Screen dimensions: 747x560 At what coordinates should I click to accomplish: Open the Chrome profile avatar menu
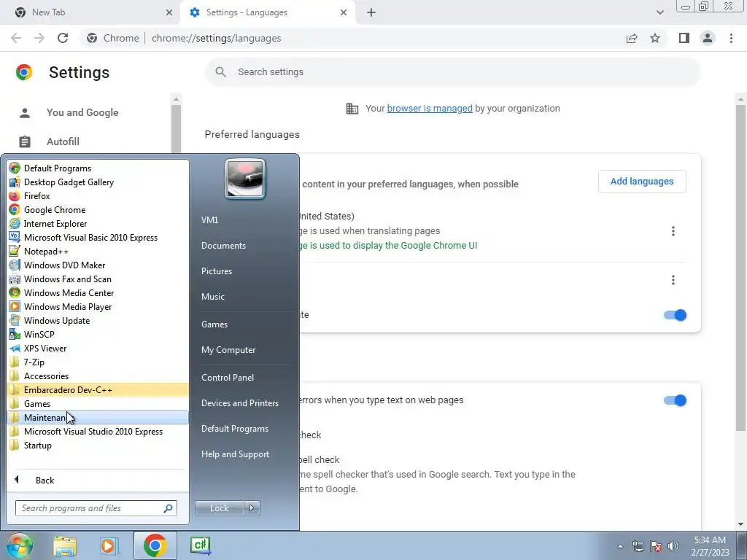[708, 38]
